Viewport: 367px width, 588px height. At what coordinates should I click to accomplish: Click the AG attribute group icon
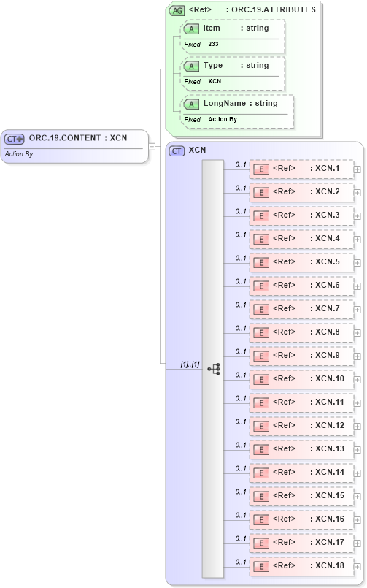(177, 10)
